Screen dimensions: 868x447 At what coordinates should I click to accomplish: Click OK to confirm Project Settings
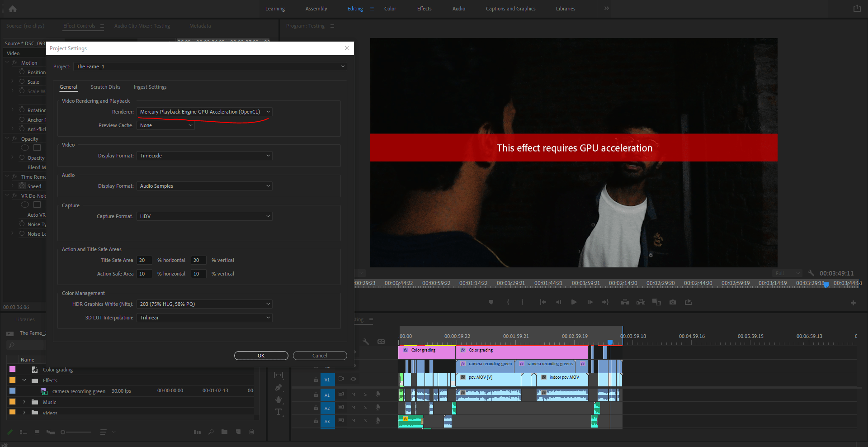[x=261, y=356]
